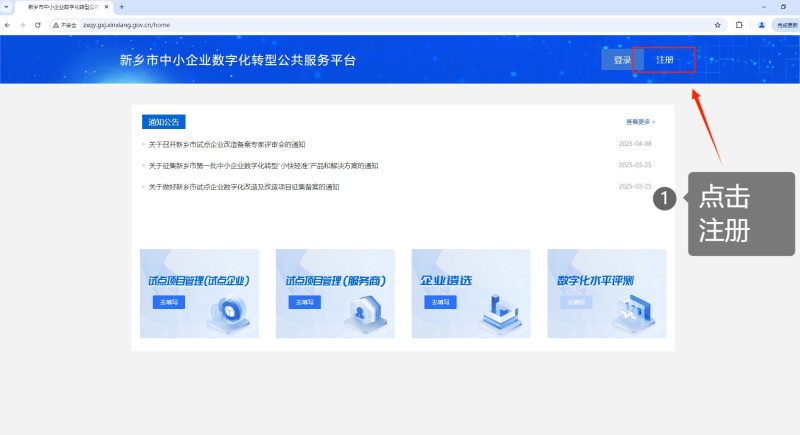800x435 pixels.
Task: Click 去填写 under 试点项目管理(服务商)
Action: coord(302,302)
